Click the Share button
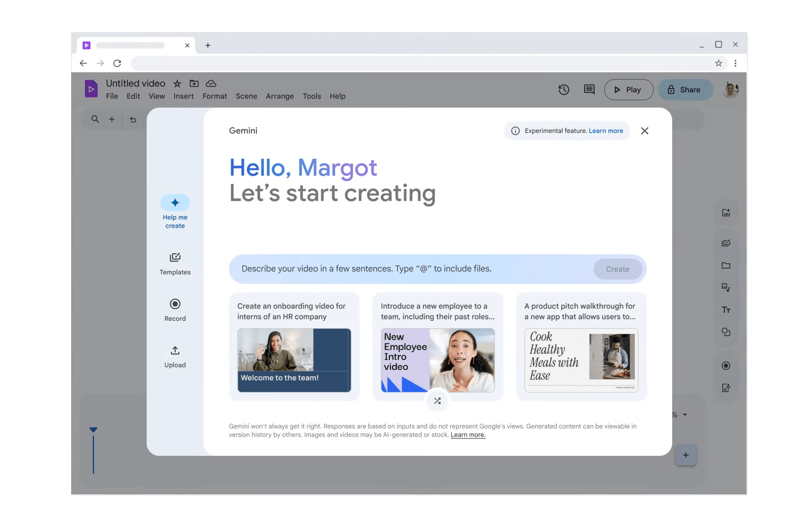This screenshot has width=812, height=515. pos(685,90)
